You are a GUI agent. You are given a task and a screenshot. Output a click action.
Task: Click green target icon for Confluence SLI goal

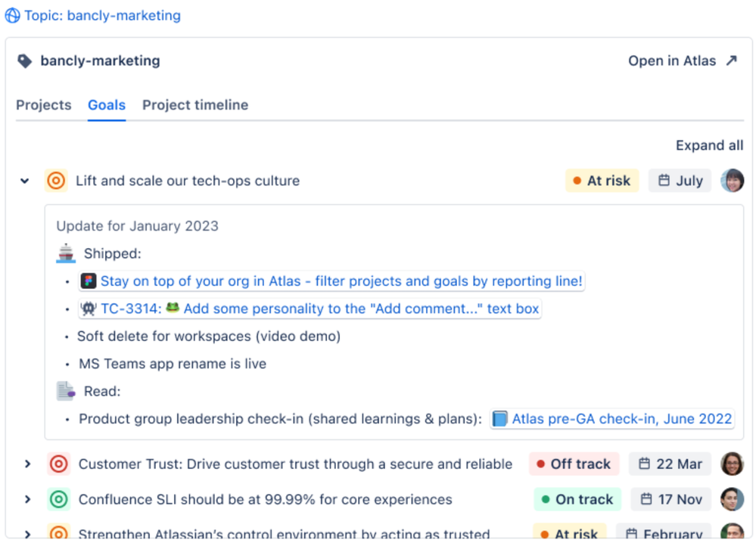tap(59, 500)
